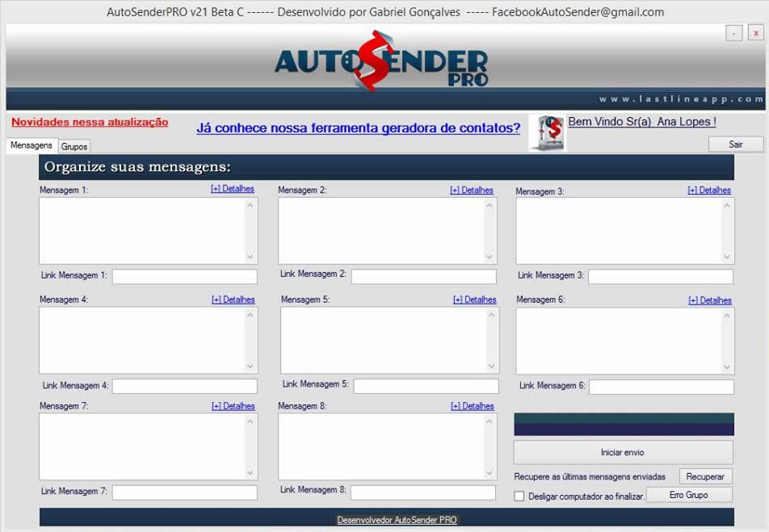Screen dimensions: 769x532
Task: Click the Link Mensagem 5 input field
Action: click(427, 387)
